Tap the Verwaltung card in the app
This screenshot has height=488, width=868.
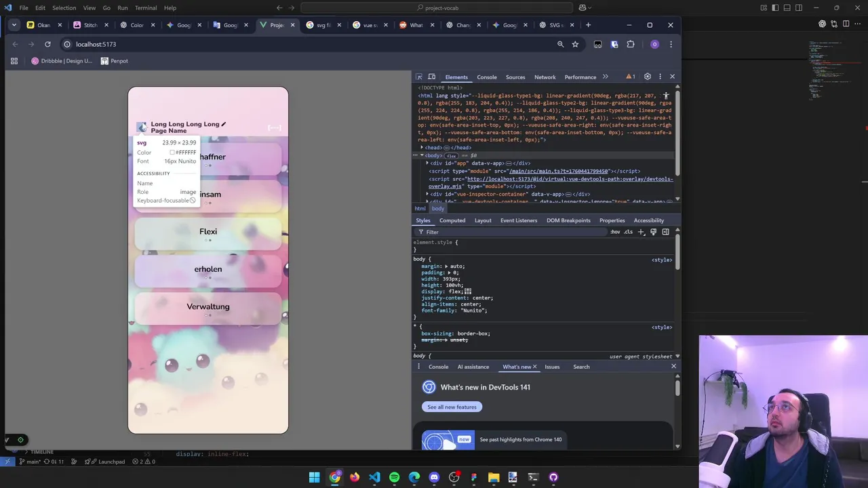point(208,307)
